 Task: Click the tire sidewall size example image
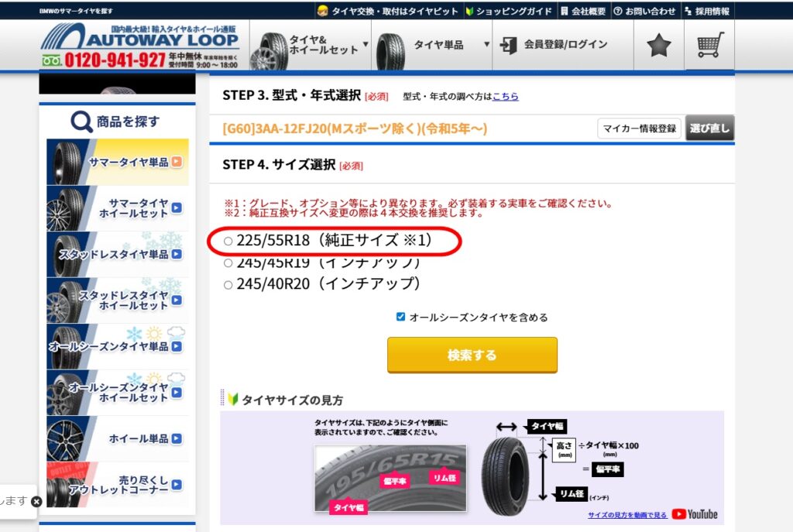[x=390, y=479]
